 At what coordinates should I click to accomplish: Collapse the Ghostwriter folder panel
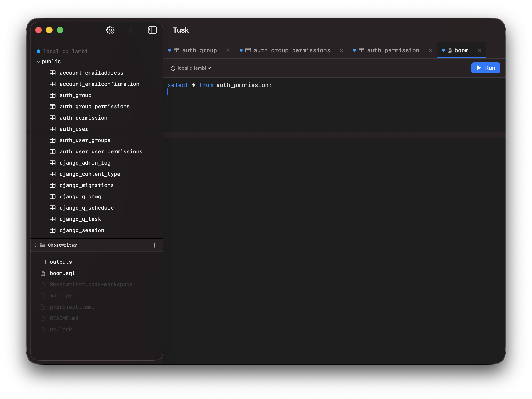pyautogui.click(x=35, y=245)
